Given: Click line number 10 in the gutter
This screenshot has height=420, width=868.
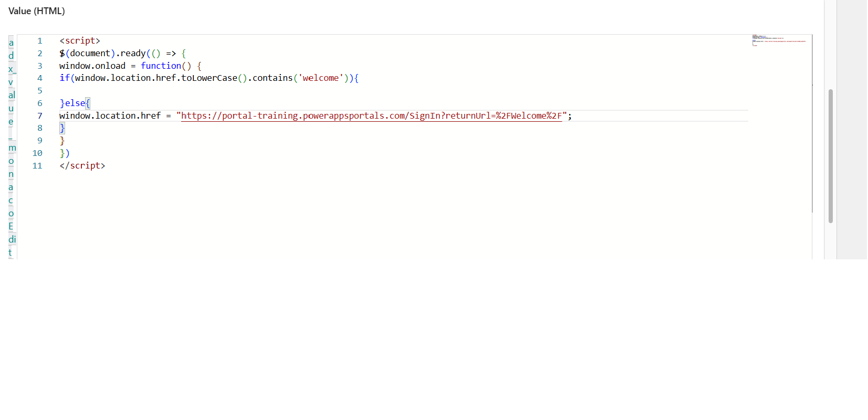Looking at the screenshot, I should (37, 153).
